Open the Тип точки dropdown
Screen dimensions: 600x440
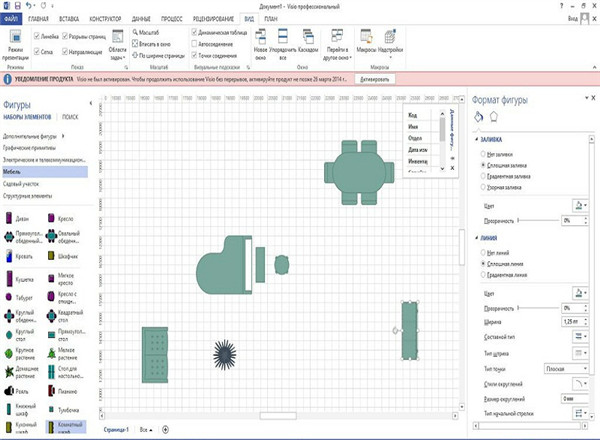pos(566,369)
